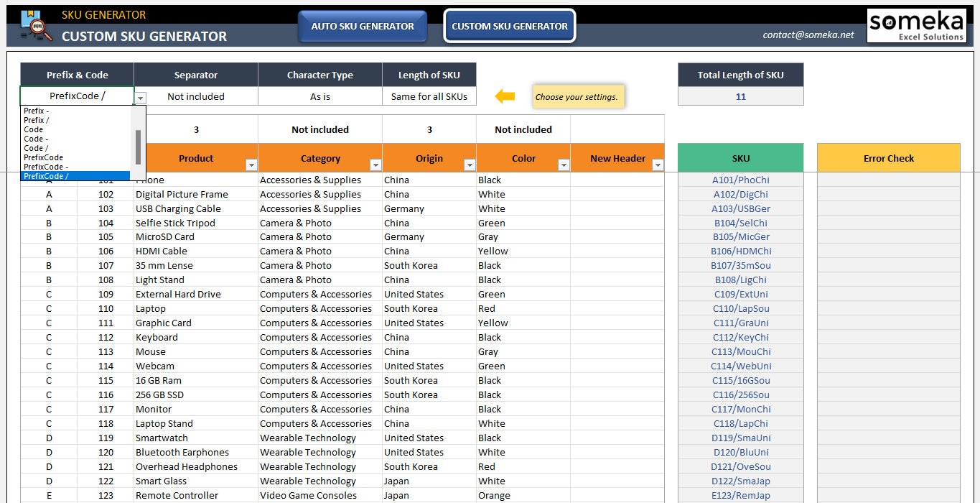Screen dimensions: 980x503
Task: Select the SKU cell 'A101/PhoChi'
Action: pos(740,180)
